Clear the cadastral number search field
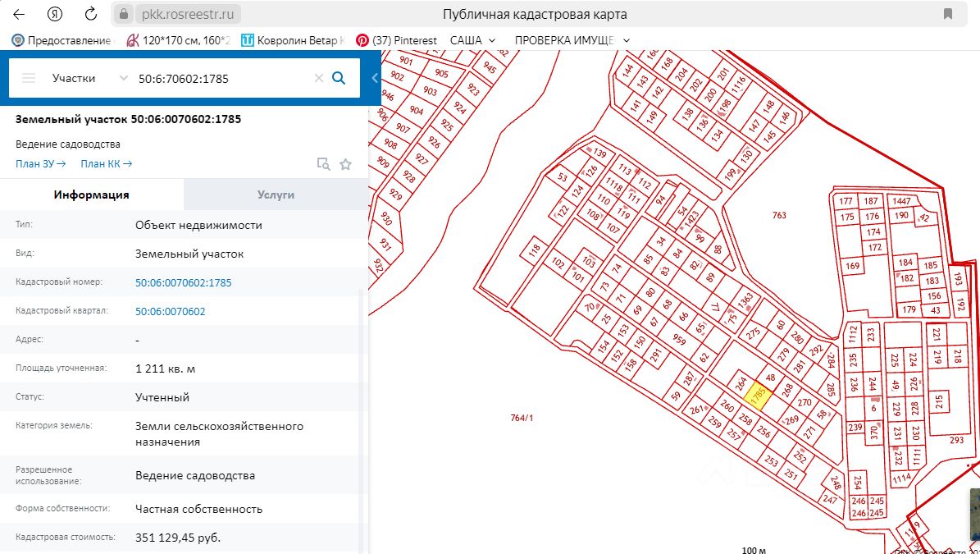This screenshot has height=554, width=980. click(x=318, y=78)
